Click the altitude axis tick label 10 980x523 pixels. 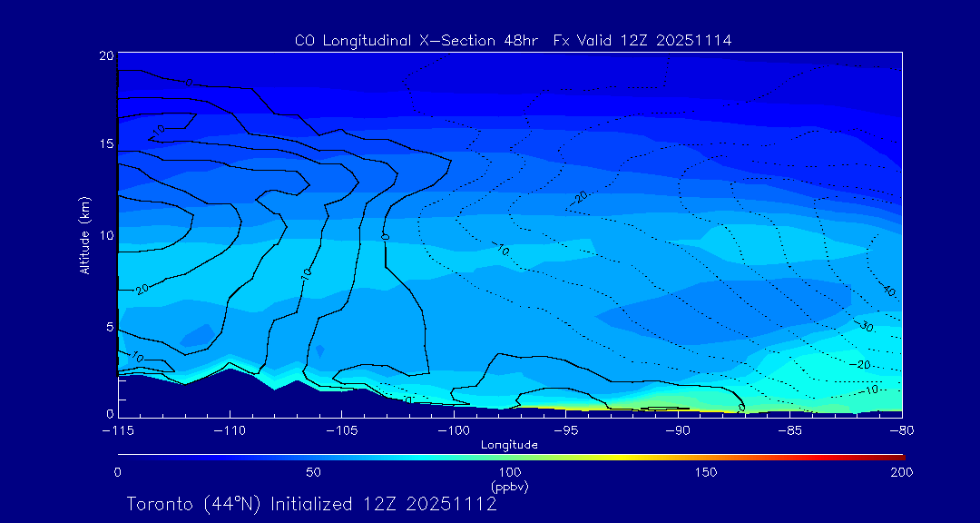[x=106, y=234]
